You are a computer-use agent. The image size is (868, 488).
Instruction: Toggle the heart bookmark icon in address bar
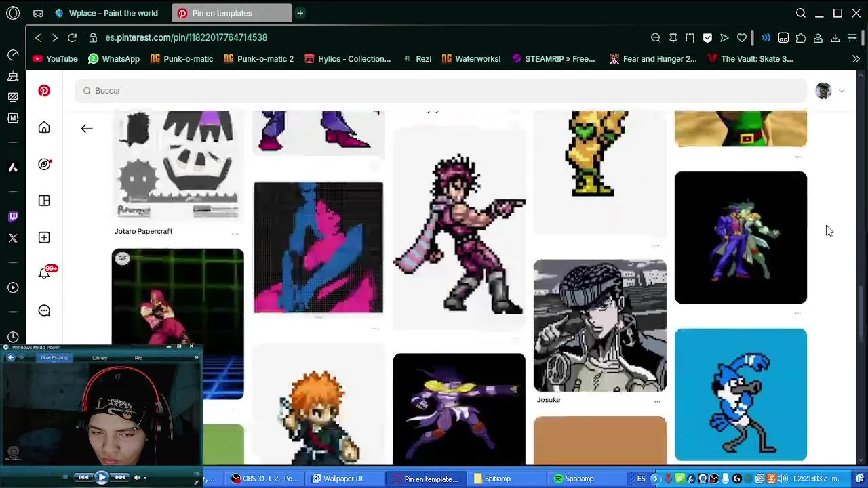[742, 38]
